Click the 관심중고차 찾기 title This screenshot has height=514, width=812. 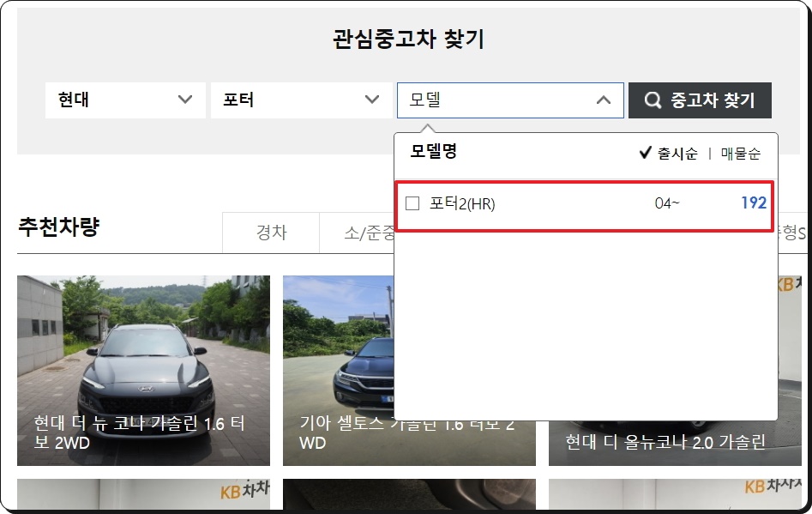(x=408, y=39)
